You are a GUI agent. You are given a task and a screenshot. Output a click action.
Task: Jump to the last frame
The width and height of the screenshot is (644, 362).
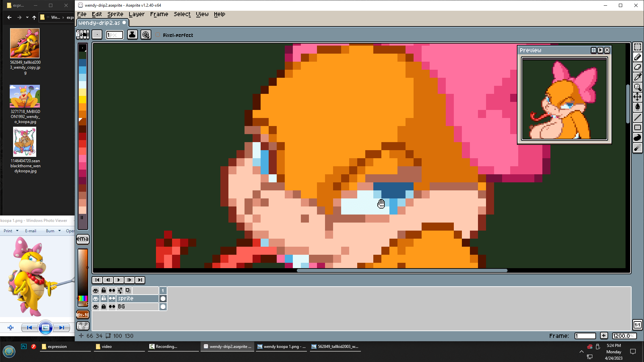[x=140, y=280]
